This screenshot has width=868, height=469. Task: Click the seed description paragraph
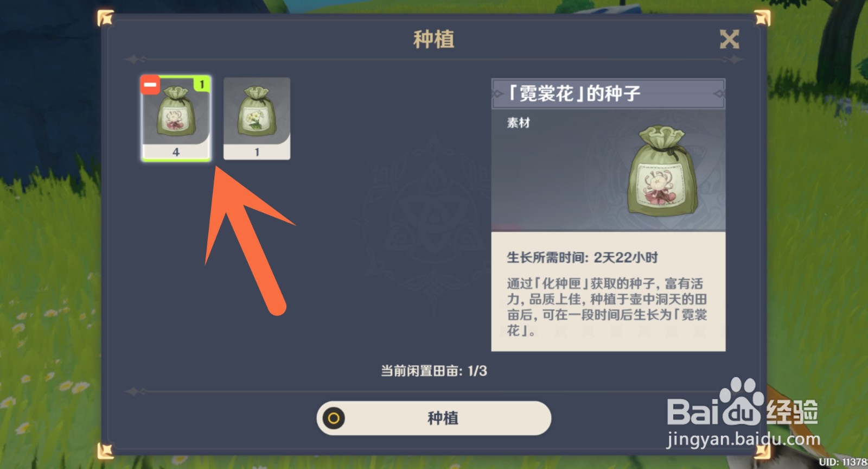[607, 307]
